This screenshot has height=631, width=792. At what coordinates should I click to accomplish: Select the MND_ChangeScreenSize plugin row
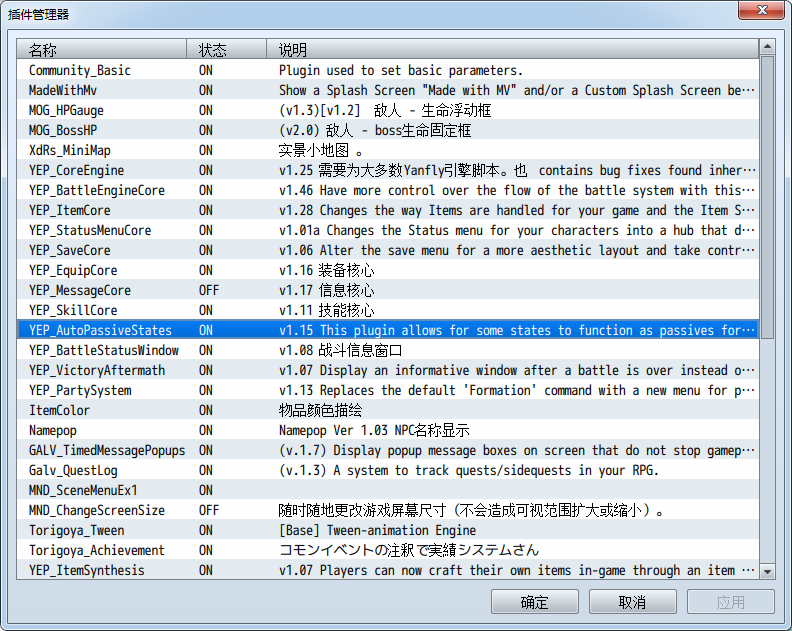387,510
